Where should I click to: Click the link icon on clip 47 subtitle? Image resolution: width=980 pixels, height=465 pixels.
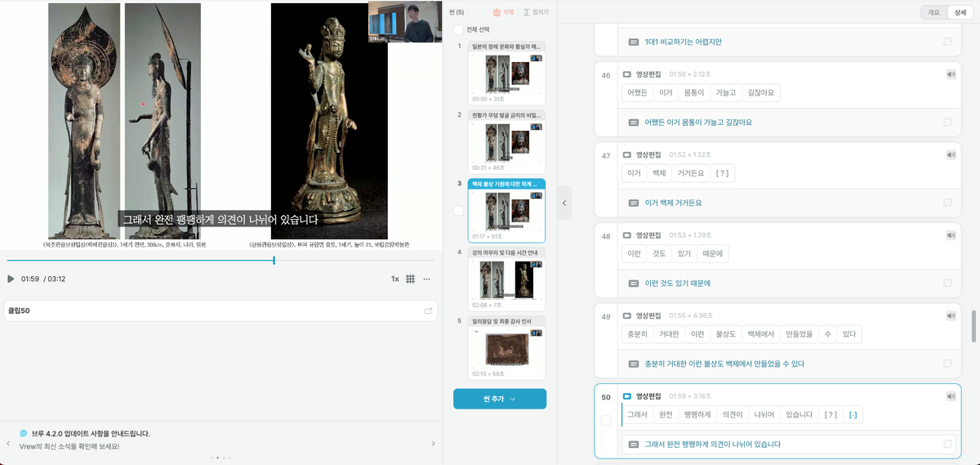click(947, 202)
